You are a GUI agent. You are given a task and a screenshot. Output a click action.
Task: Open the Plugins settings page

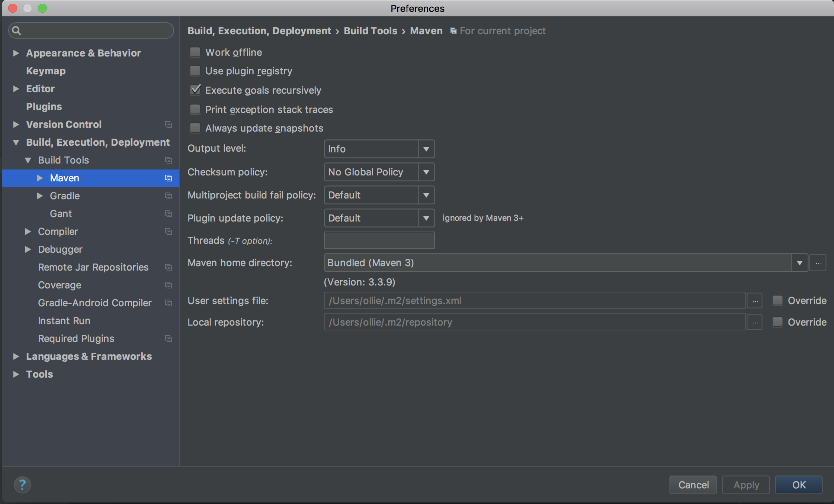coord(44,107)
